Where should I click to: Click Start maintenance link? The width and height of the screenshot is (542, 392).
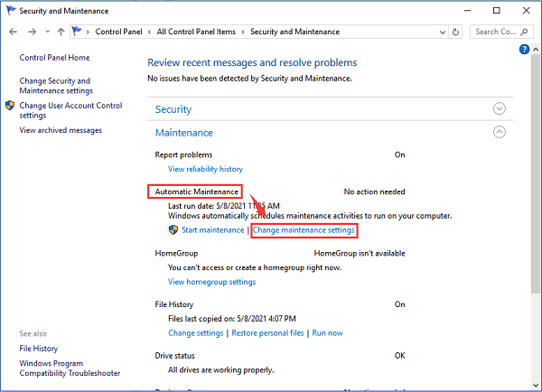(x=213, y=230)
